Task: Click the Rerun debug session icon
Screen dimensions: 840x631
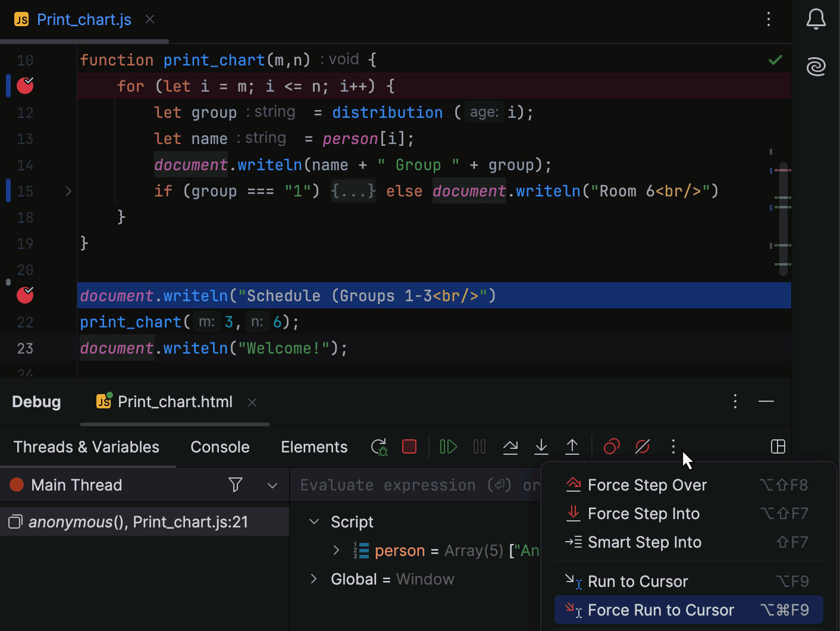Action: [379, 447]
